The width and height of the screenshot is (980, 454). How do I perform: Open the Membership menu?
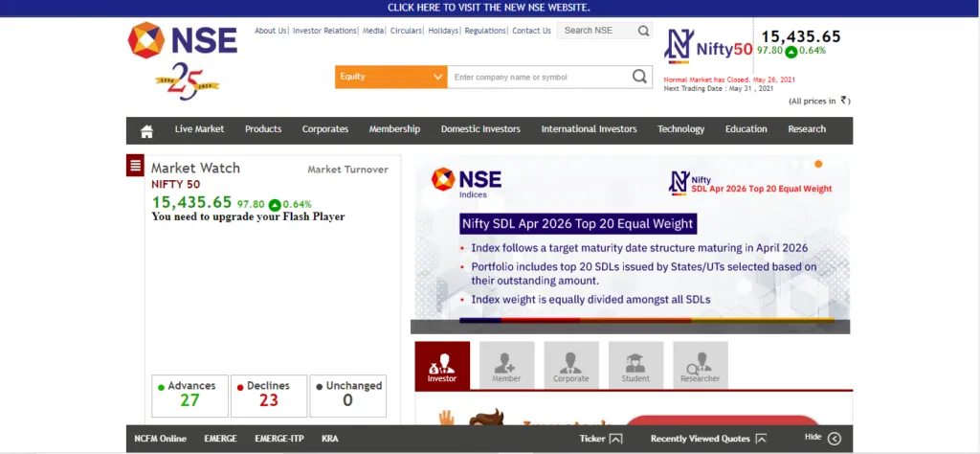coord(394,128)
